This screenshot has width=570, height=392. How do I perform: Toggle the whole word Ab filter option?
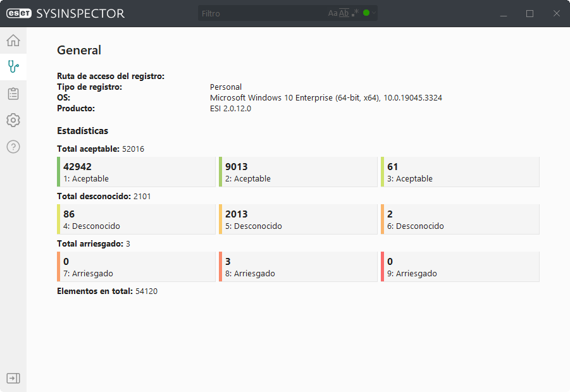click(344, 13)
